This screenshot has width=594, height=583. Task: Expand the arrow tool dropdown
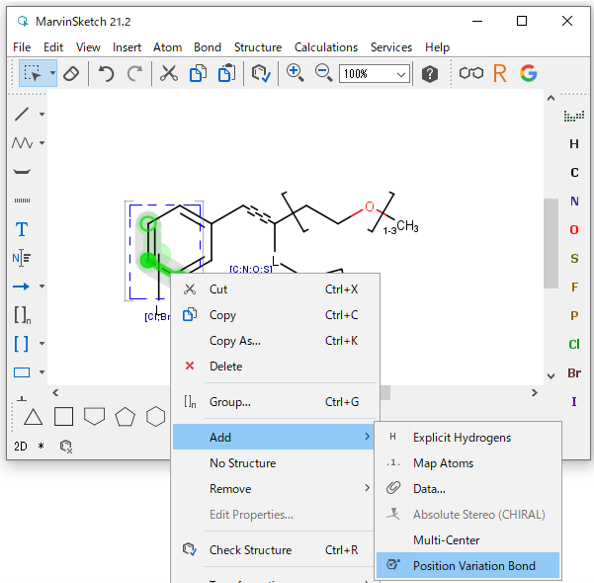click(x=42, y=286)
